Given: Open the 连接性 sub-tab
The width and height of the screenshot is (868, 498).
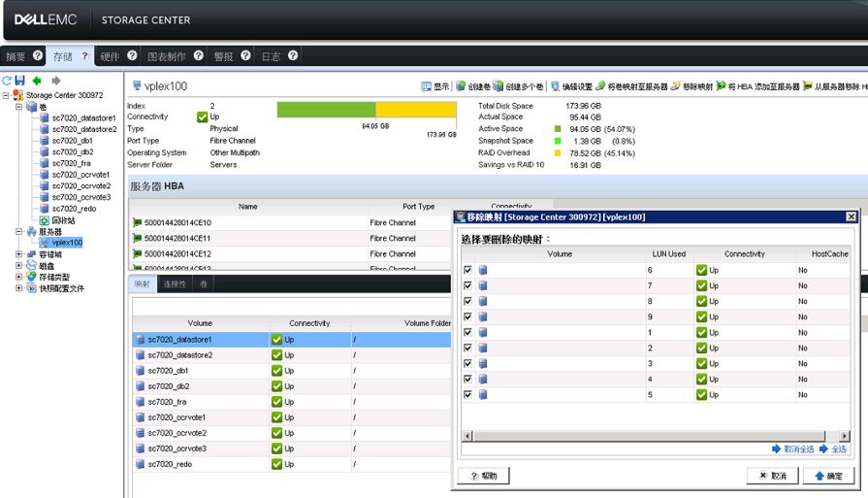Looking at the screenshot, I should (x=175, y=284).
